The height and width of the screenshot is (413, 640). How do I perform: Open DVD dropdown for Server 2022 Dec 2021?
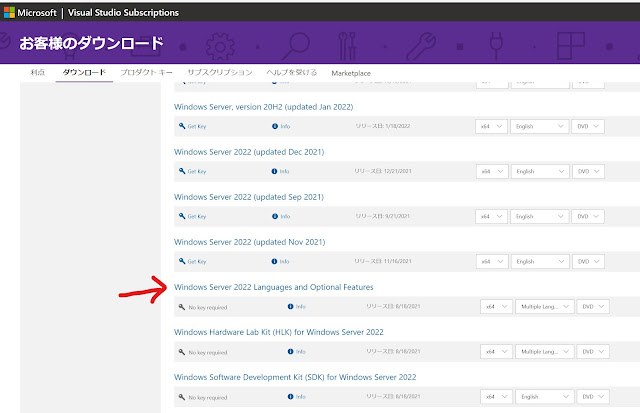pyautogui.click(x=589, y=171)
